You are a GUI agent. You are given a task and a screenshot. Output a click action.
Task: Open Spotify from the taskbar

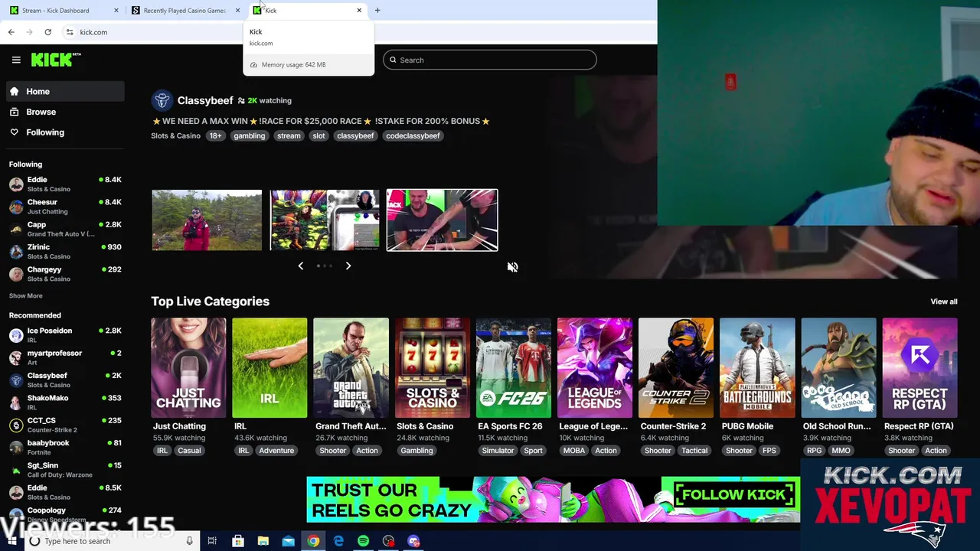[x=364, y=541]
